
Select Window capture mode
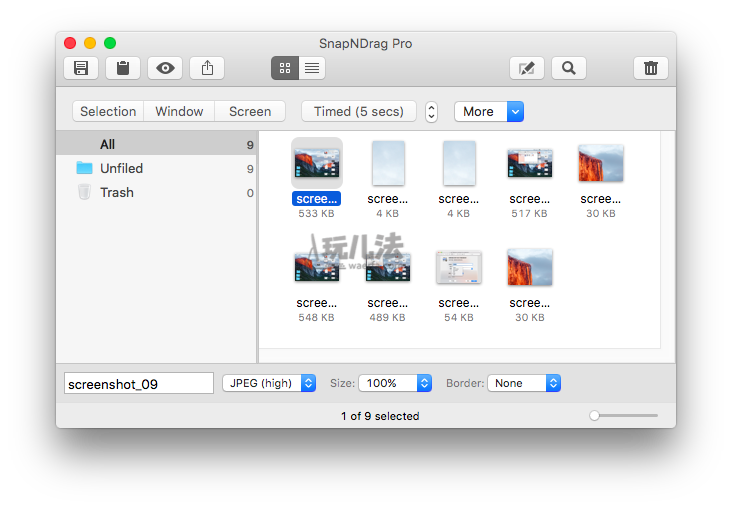pos(179,111)
